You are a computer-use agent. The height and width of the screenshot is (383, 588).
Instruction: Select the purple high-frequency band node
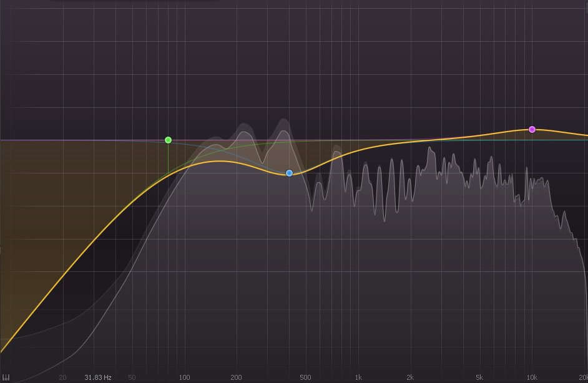(x=532, y=129)
